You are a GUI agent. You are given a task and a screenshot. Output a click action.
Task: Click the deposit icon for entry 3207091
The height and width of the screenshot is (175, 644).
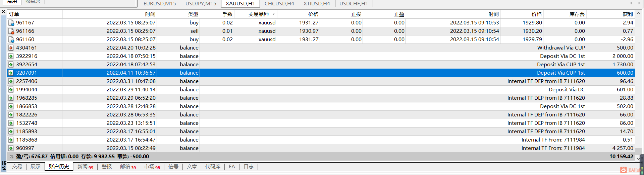click(x=11, y=73)
